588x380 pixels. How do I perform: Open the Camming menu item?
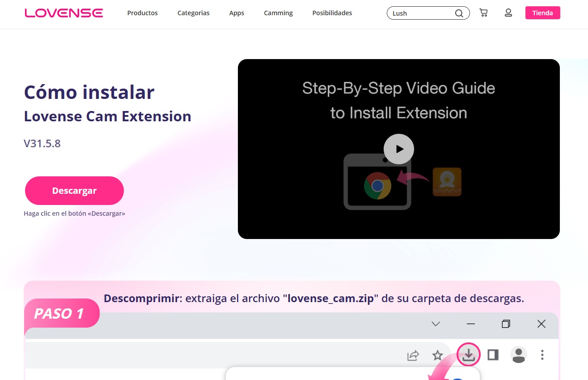point(278,13)
